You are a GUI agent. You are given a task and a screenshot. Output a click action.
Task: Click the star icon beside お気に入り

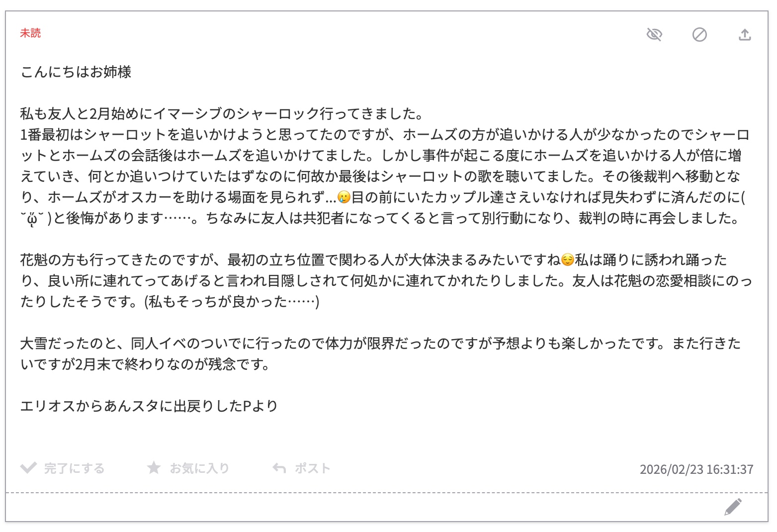[154, 468]
